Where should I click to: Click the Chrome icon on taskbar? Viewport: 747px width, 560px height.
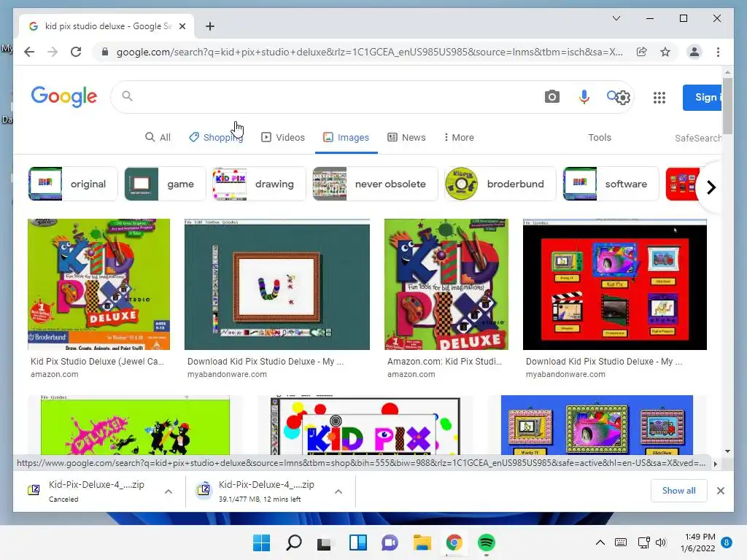pyautogui.click(x=454, y=542)
